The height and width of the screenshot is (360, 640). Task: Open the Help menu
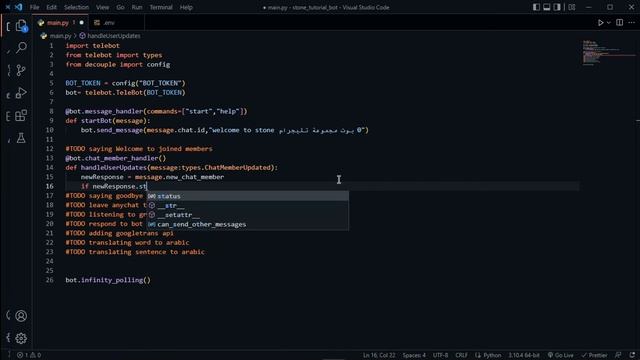(x=186, y=7)
